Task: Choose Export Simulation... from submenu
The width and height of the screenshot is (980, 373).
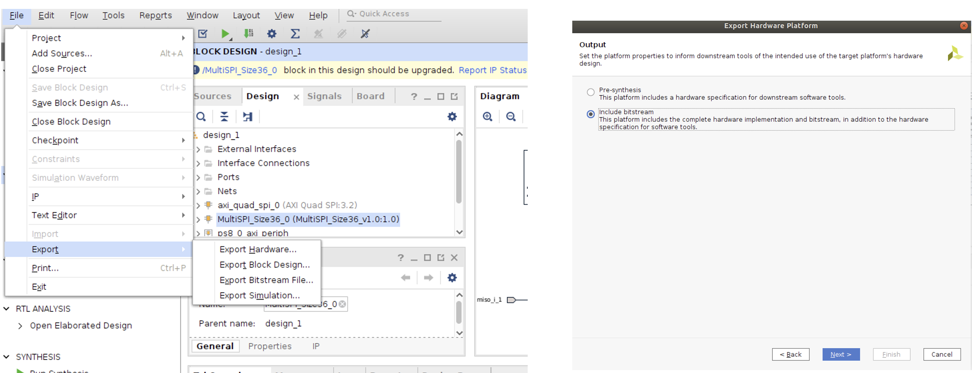Action: pyautogui.click(x=259, y=296)
